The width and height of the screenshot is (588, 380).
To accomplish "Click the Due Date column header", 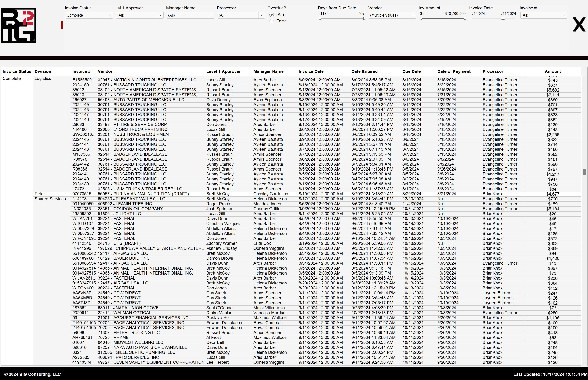I will [x=412, y=71].
